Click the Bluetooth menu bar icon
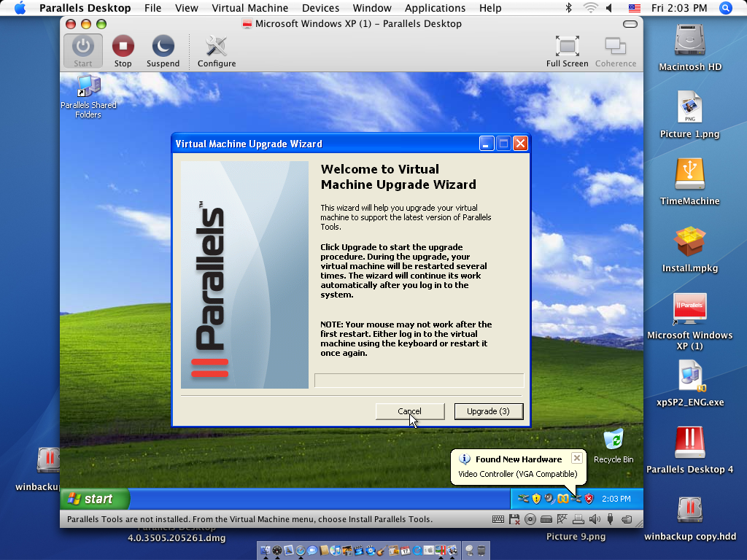Screen dimensions: 747x560 pyautogui.click(x=568, y=8)
